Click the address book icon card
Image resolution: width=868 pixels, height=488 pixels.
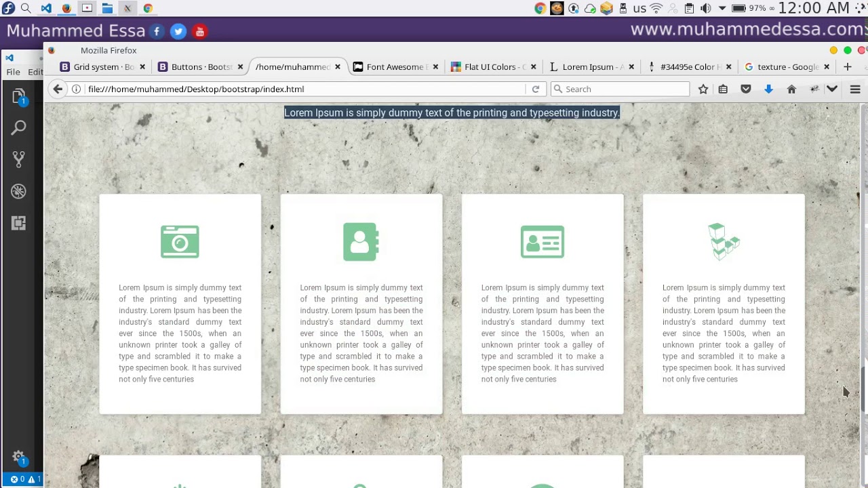click(x=361, y=242)
